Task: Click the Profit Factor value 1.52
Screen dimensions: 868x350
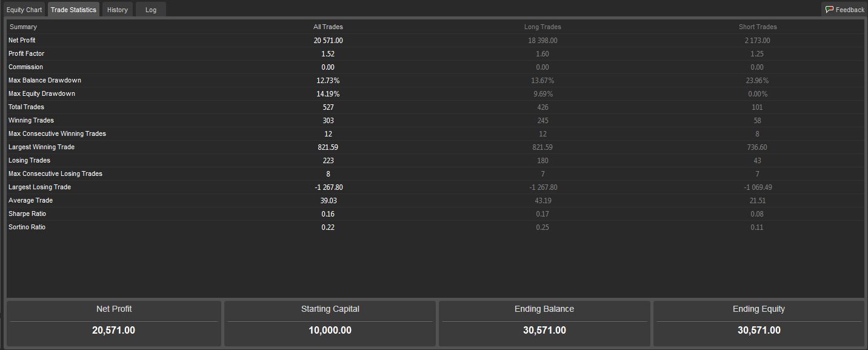Action: (328, 54)
